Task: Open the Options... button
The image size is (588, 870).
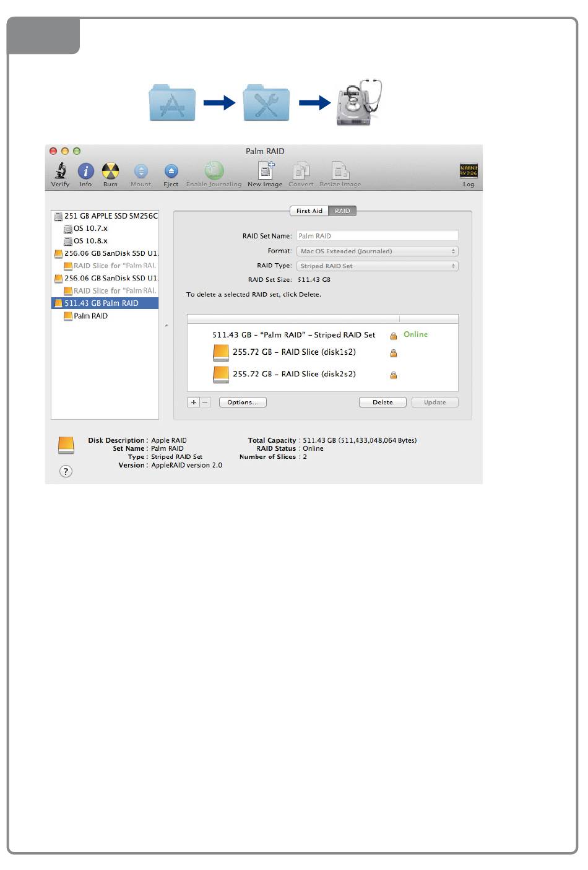Action: click(243, 402)
